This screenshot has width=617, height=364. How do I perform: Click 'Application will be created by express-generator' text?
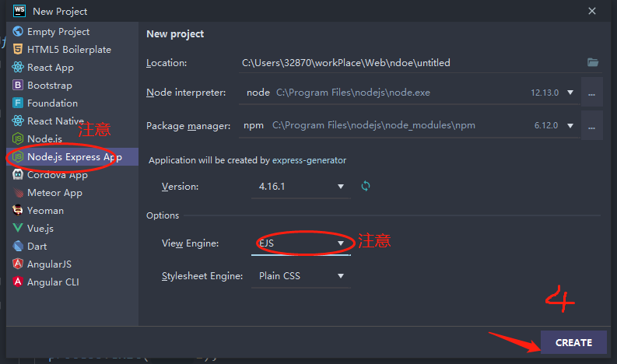click(247, 160)
